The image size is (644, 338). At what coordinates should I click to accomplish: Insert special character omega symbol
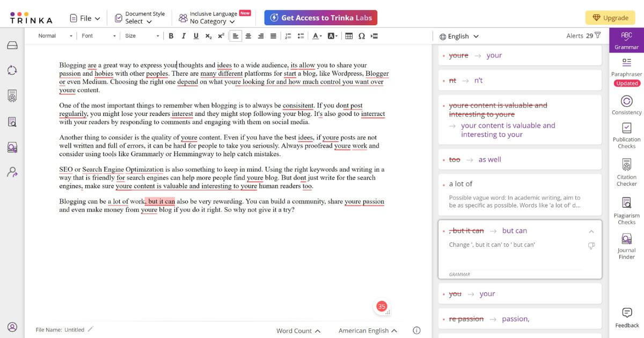(362, 36)
